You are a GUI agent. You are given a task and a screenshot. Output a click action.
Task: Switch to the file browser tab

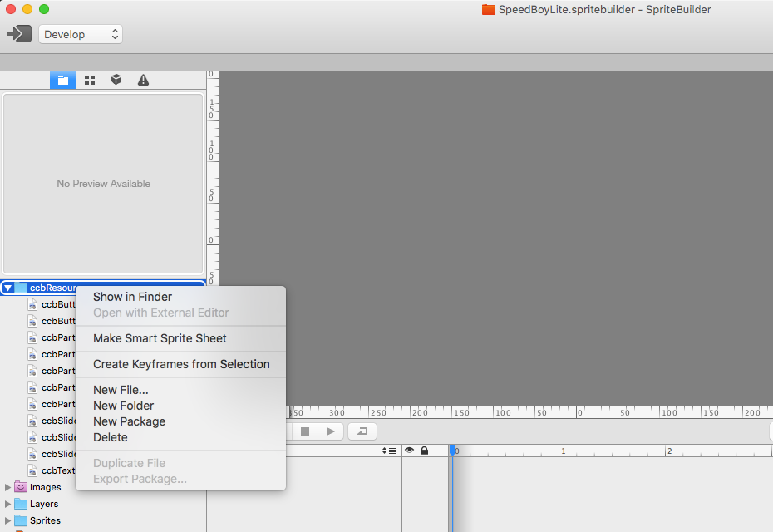[x=63, y=80]
